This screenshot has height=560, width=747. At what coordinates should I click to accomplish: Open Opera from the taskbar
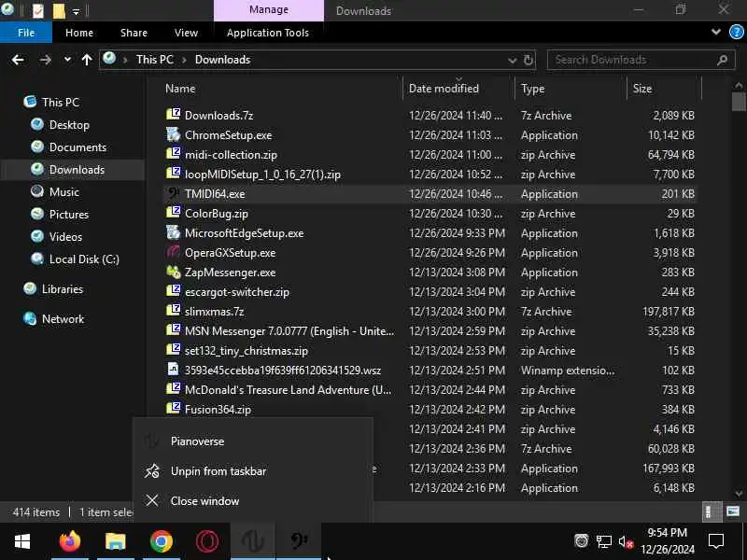tap(207, 541)
